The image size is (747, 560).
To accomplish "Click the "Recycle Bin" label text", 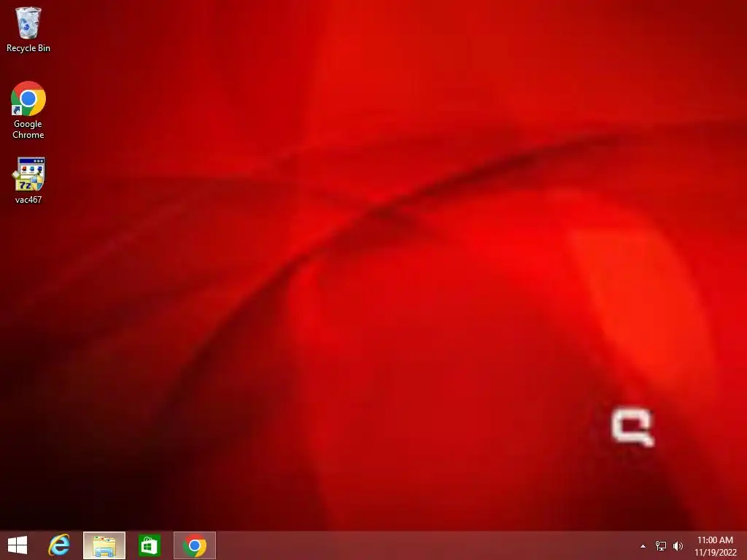I will [28, 48].
